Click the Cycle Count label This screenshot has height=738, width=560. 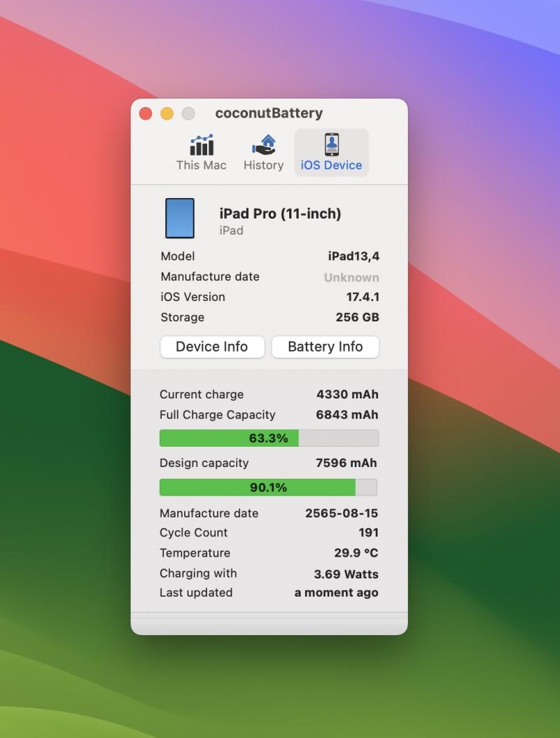tap(193, 532)
